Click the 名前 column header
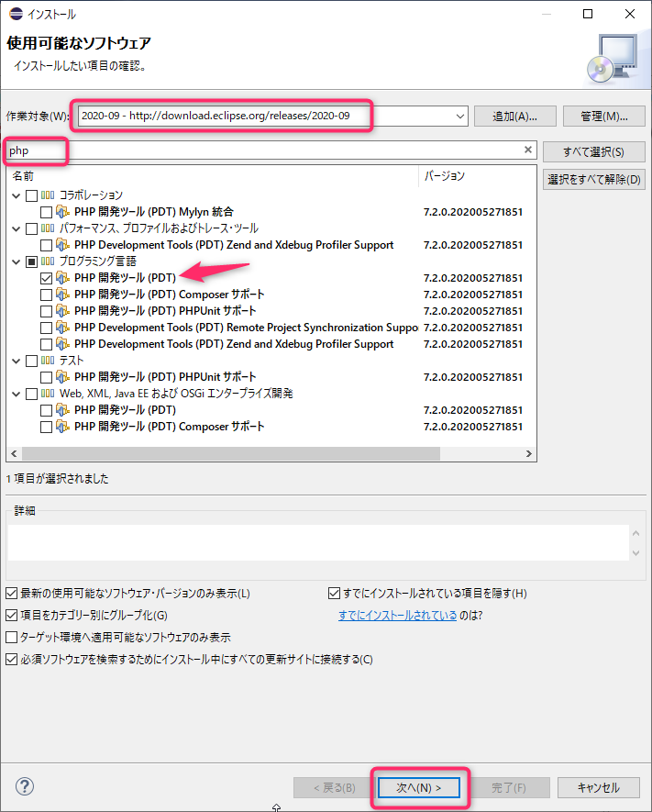Viewport: 652px width, 812px height. pyautogui.click(x=212, y=176)
